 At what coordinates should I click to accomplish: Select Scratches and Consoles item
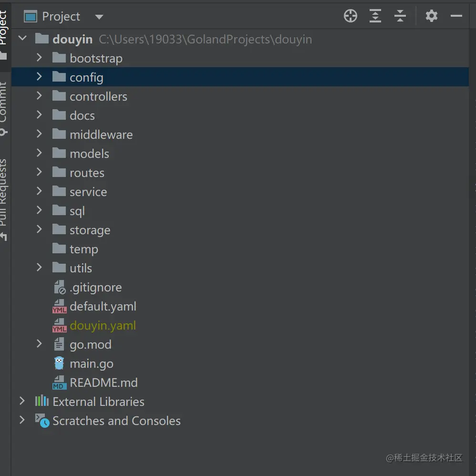coord(116,421)
